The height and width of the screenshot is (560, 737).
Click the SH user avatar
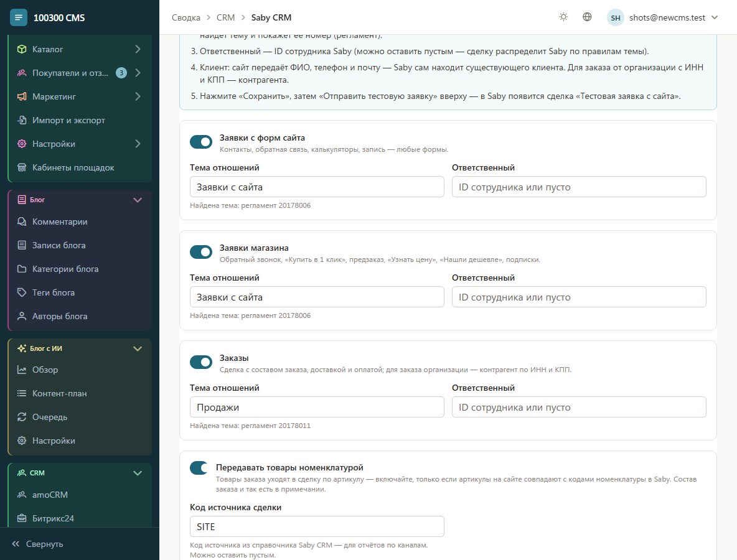tap(615, 18)
